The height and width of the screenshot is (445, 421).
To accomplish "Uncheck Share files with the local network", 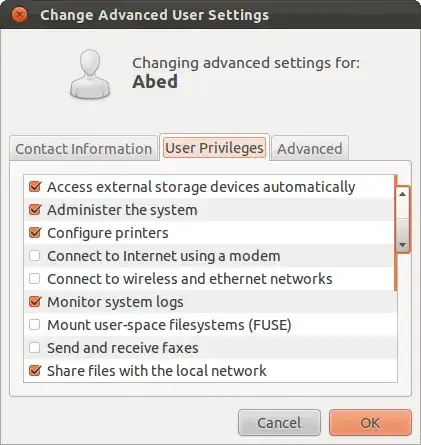I will (35, 371).
